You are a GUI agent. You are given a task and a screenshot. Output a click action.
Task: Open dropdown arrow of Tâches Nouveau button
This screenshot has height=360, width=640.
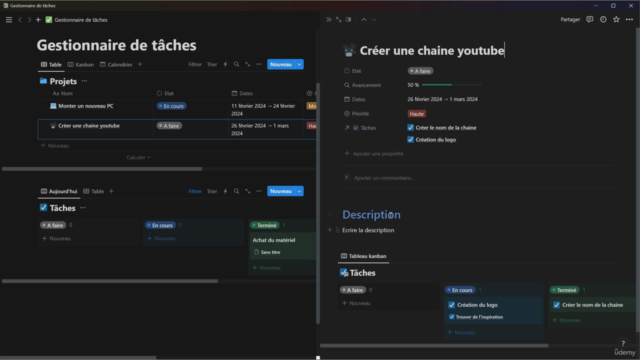300,191
